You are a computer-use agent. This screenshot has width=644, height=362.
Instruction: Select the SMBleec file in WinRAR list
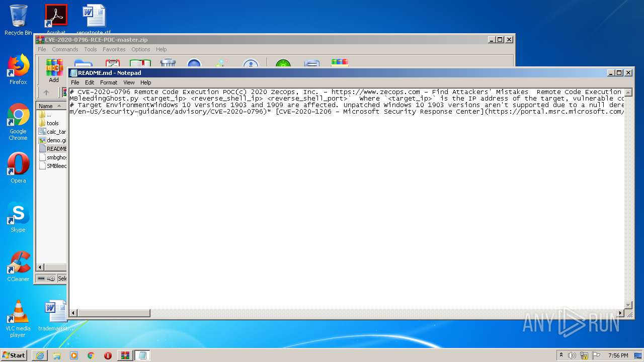tap(52, 166)
